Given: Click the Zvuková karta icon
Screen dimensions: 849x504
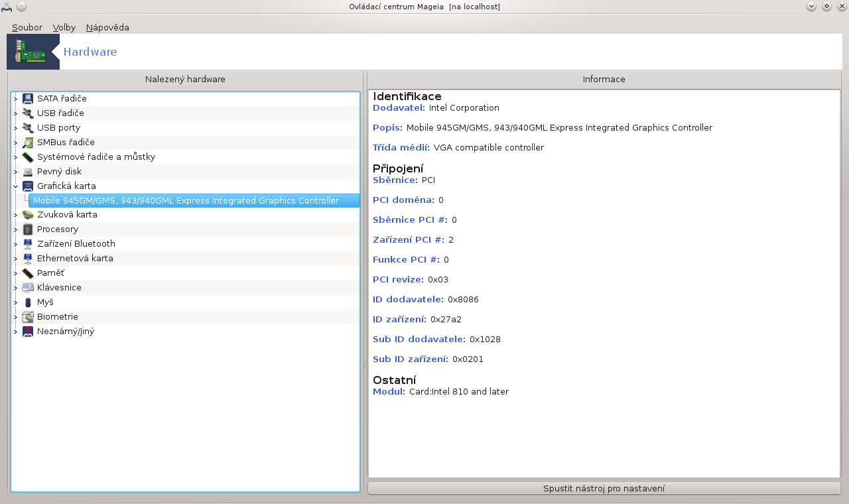Looking at the screenshot, I should [27, 215].
